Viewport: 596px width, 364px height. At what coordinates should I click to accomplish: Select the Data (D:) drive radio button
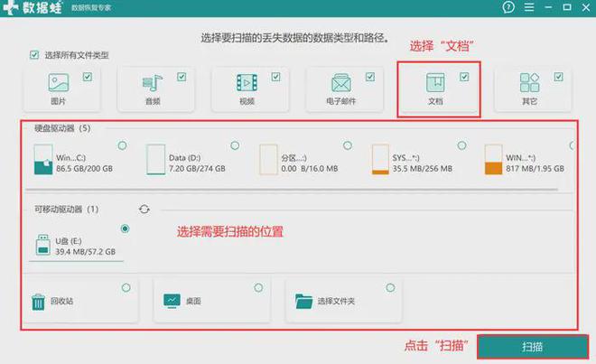coord(235,145)
